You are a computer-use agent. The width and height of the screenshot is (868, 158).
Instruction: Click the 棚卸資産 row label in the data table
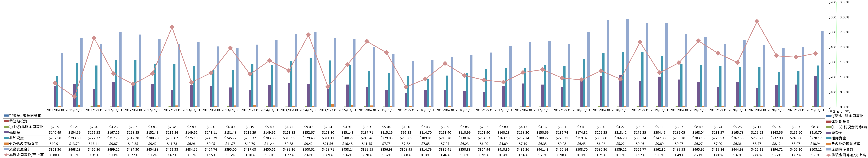click(17, 138)
